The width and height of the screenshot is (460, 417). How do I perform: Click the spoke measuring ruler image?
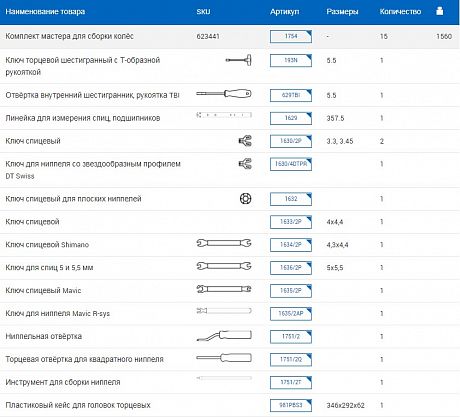pyautogui.click(x=224, y=115)
